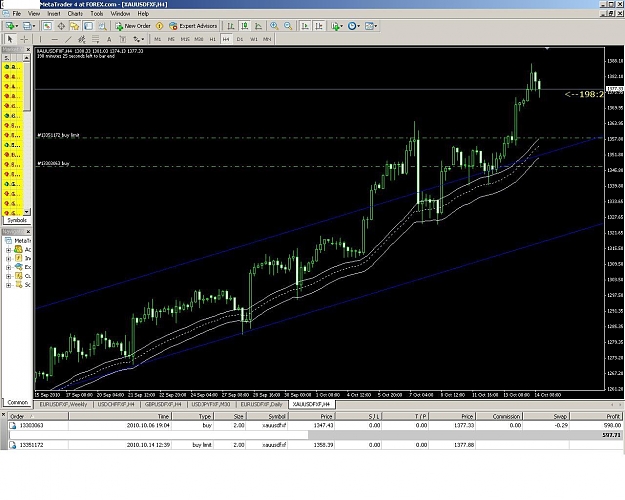Open the Periods clock dropdown icon
625x500 pixels.
point(354,26)
